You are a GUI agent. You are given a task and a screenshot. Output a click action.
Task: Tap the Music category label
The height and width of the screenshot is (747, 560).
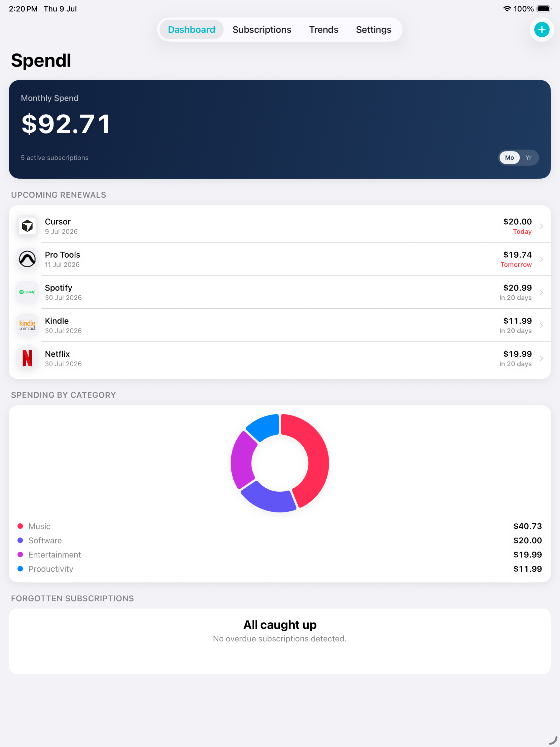click(x=40, y=526)
